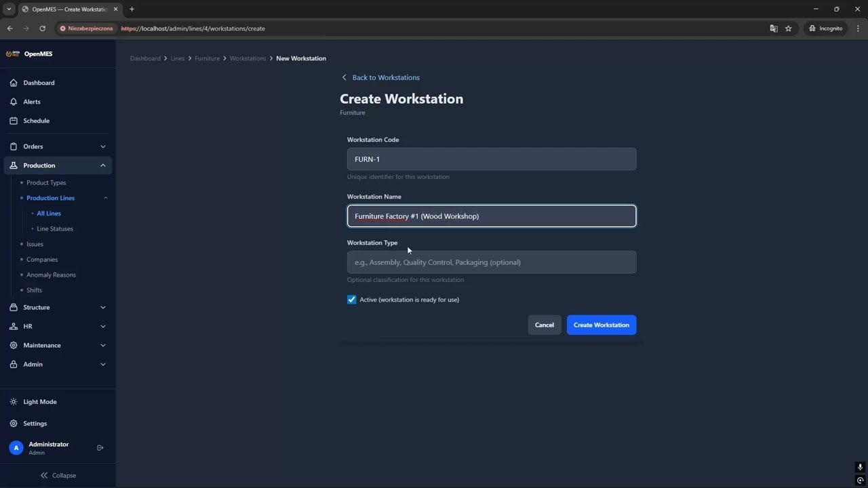Screen dimensions: 868x488
Task: Reload the page with refresh icon
Action: tap(42, 28)
